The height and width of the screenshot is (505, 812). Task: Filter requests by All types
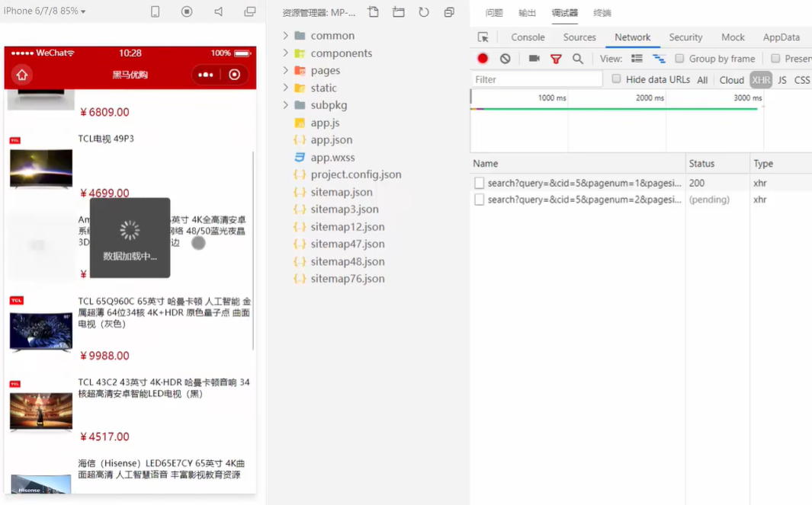[x=702, y=80]
